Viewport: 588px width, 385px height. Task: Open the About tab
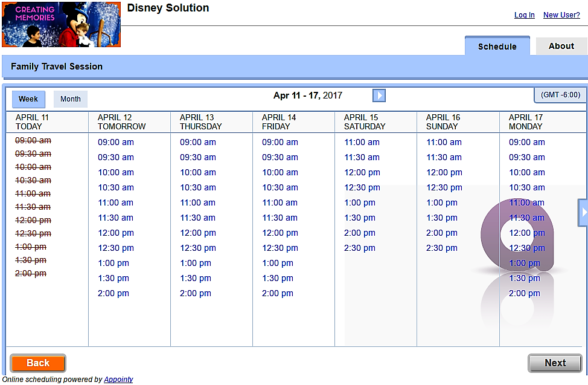(x=561, y=46)
